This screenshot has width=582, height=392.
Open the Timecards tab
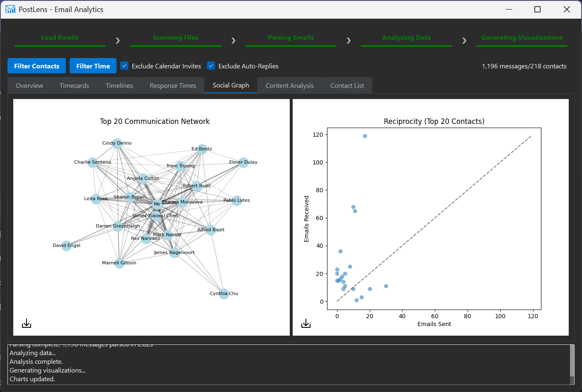[74, 85]
